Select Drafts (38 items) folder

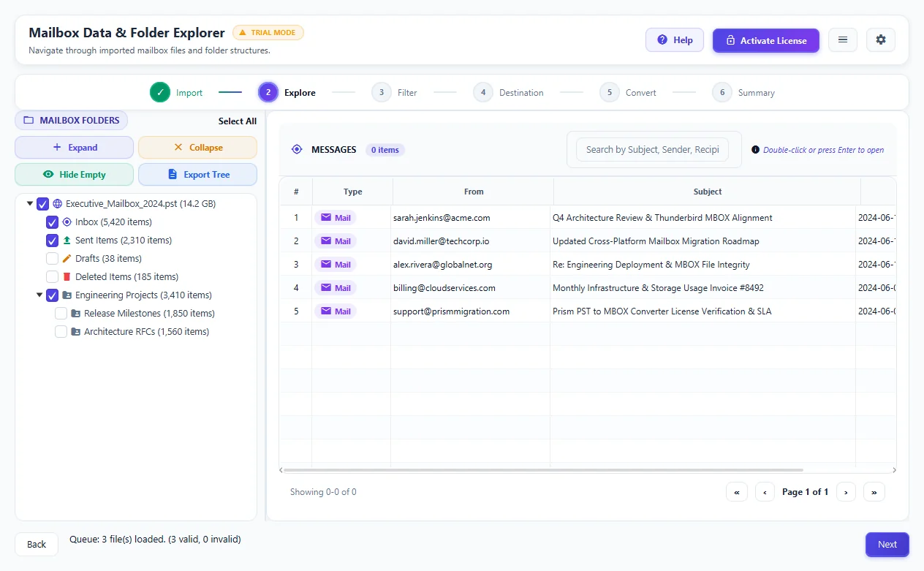coord(108,259)
